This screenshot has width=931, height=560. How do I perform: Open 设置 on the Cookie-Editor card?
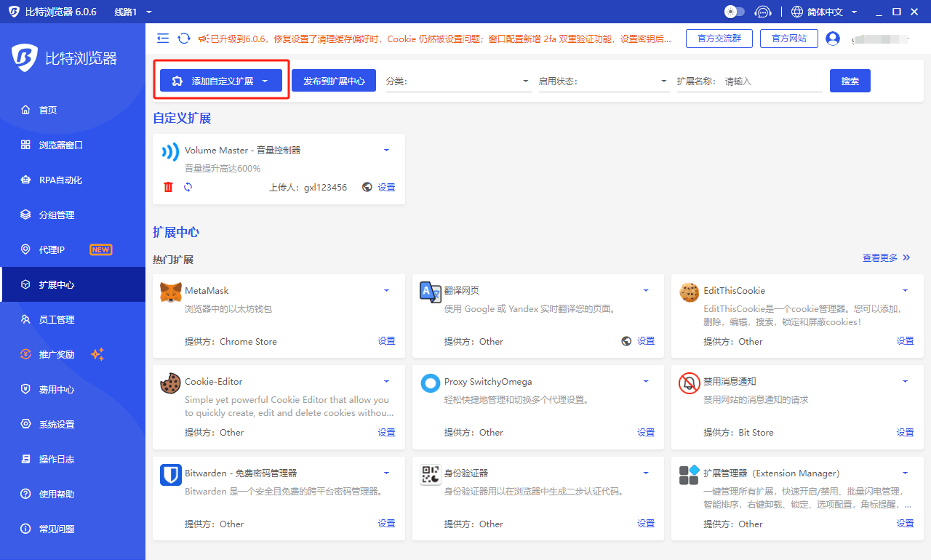(x=386, y=432)
